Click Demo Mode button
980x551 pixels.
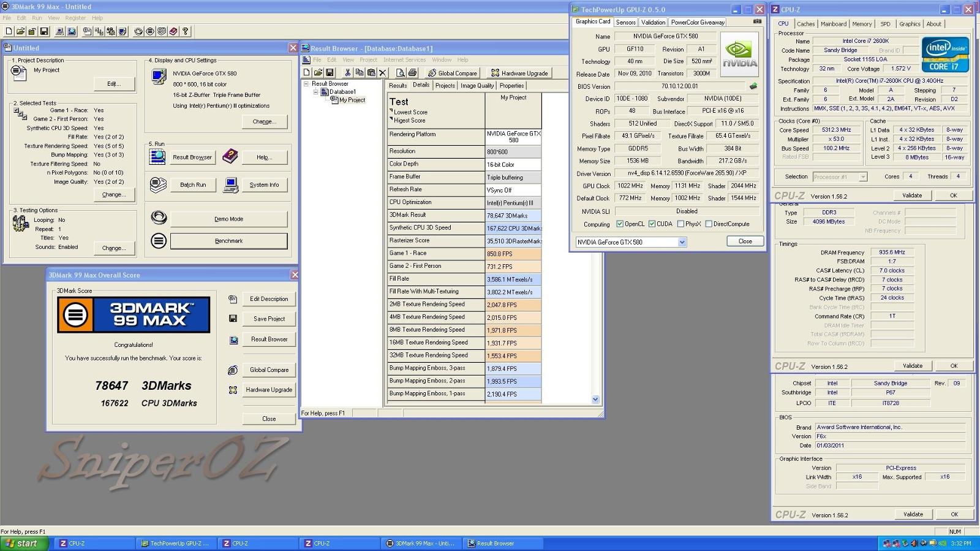[228, 219]
